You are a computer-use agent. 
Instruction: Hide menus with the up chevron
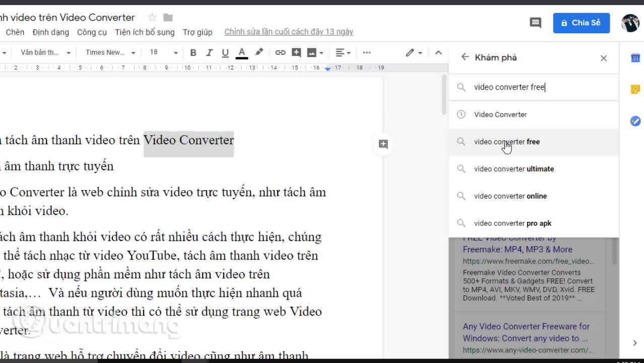tap(438, 52)
